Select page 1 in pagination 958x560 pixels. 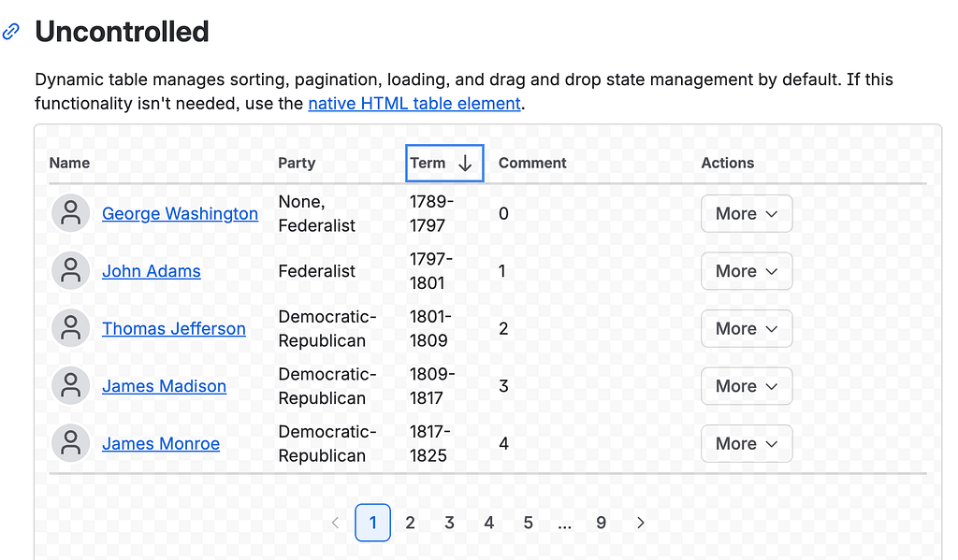point(372,523)
